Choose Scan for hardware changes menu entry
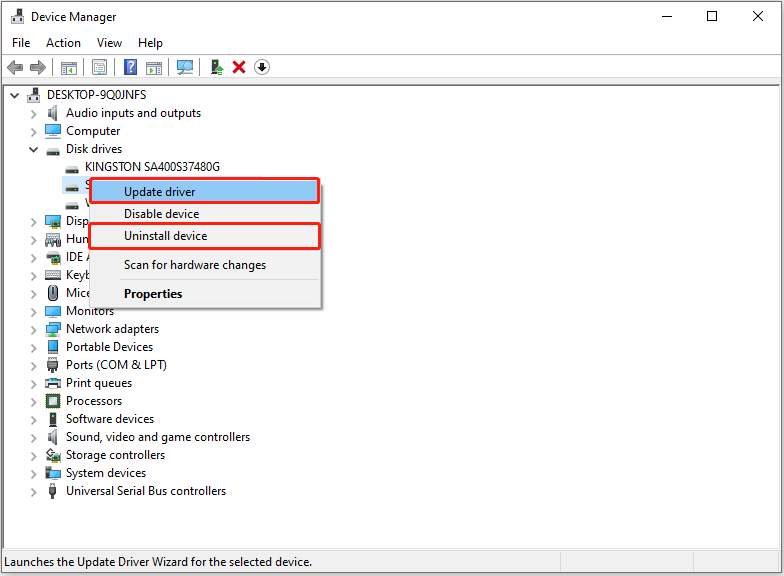Viewport: 784px width, 576px height. click(205, 264)
